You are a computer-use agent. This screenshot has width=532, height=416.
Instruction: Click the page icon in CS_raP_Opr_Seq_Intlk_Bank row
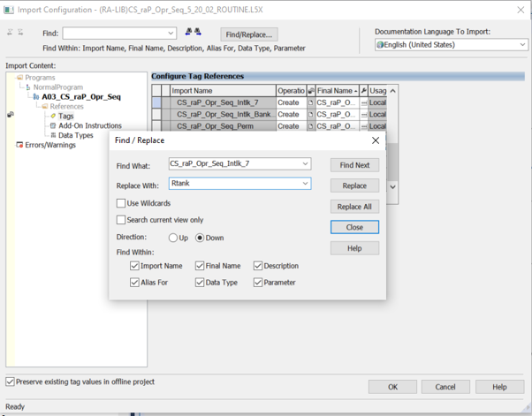(x=311, y=114)
